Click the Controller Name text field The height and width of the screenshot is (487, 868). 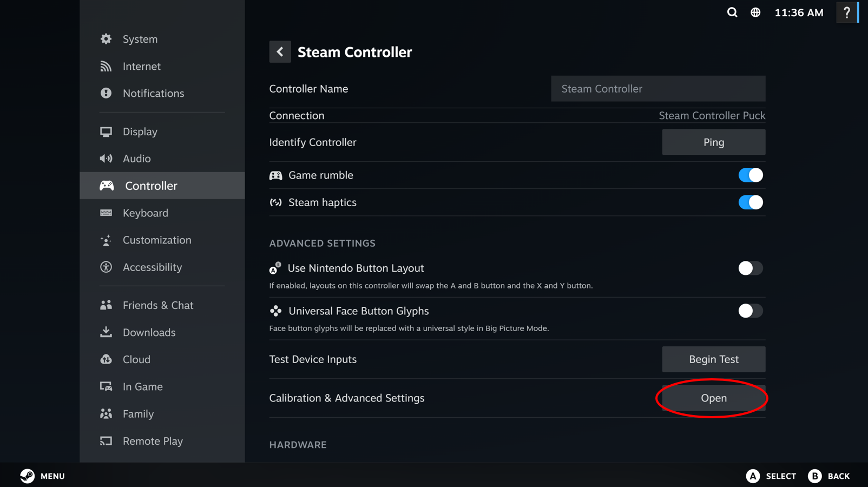point(658,89)
